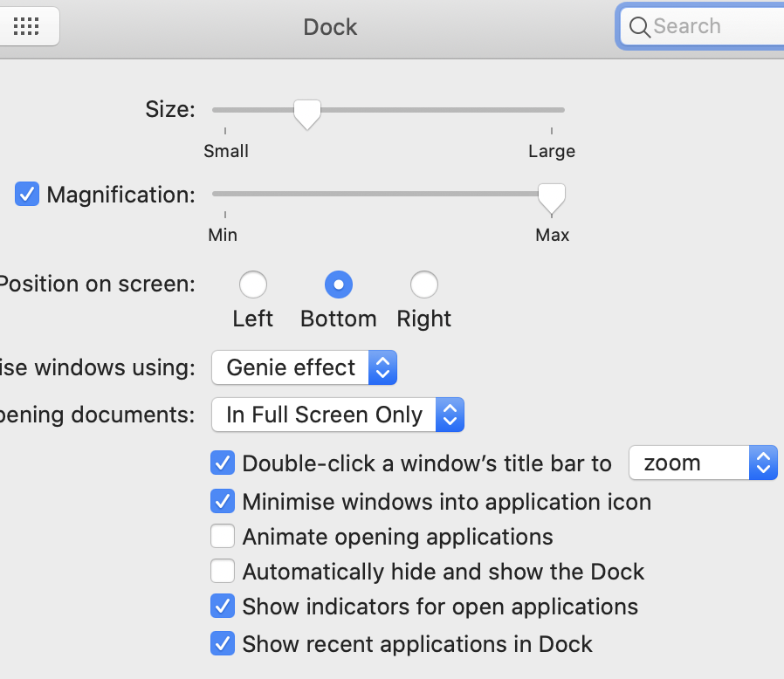
Task: Open the Genie effect dropdown
Action: pos(304,367)
